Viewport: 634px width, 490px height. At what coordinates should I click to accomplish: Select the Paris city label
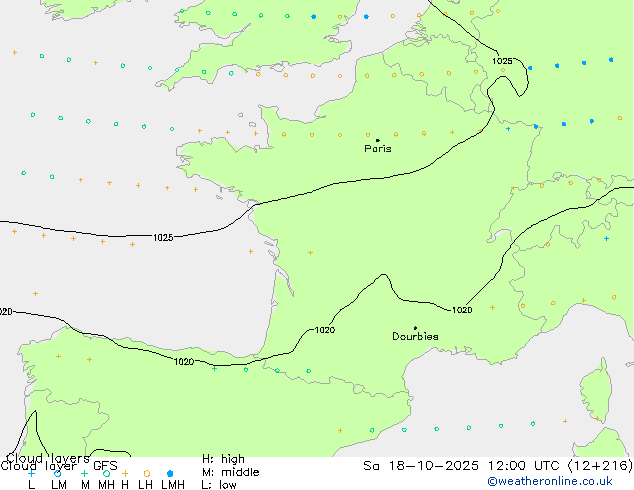[x=378, y=149]
